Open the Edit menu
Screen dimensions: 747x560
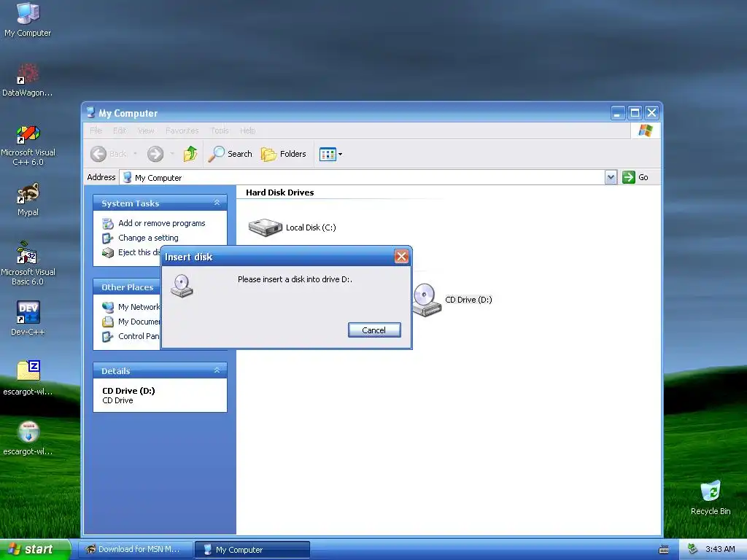120,131
